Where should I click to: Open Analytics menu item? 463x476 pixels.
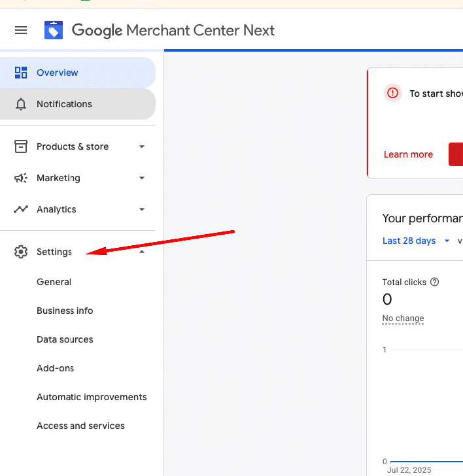coord(78,209)
